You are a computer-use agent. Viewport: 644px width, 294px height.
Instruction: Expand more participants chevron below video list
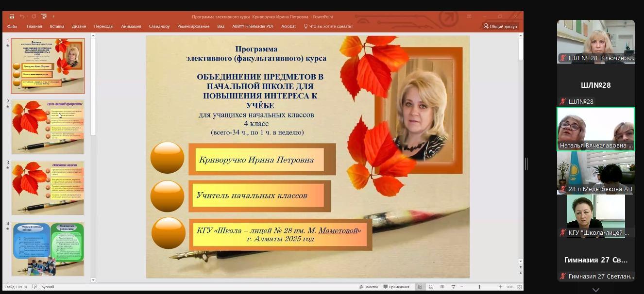[x=595, y=290]
